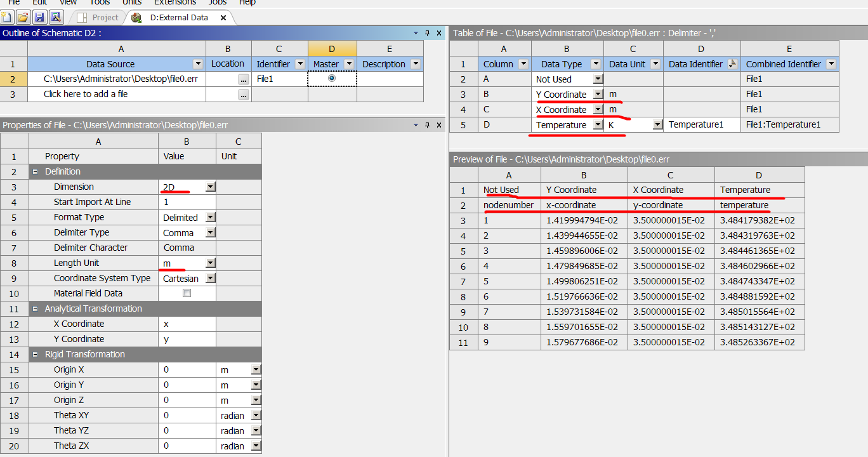This screenshot has height=457, width=868.
Task: Open Combined Identifier column filter arrow
Action: point(831,64)
